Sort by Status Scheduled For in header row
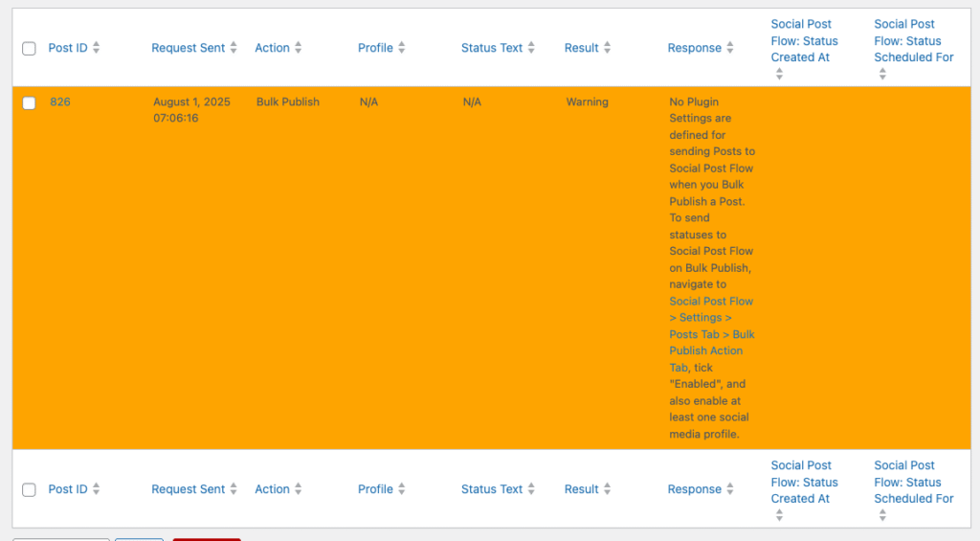This screenshot has height=541, width=980. [x=914, y=40]
